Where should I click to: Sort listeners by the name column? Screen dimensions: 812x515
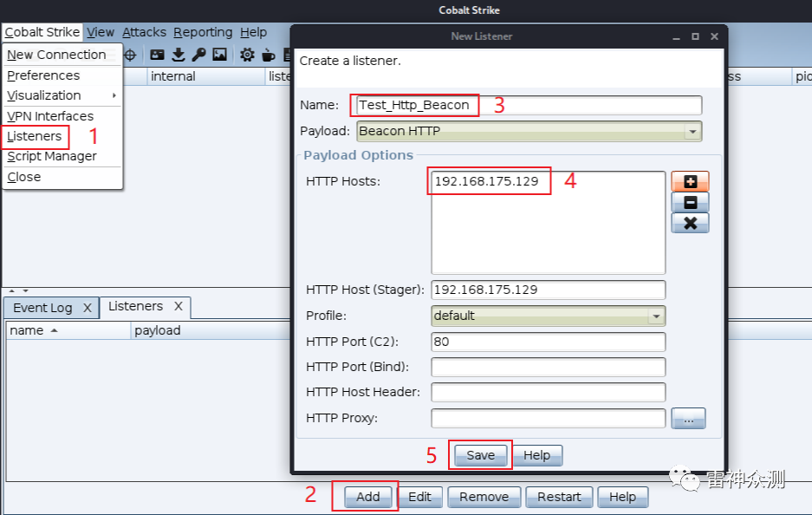coord(68,330)
